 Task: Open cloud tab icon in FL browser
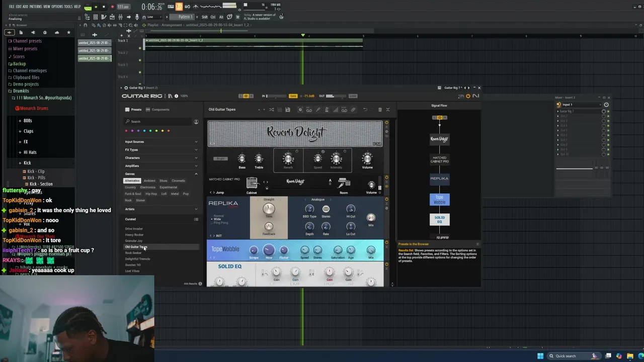tap(57, 33)
